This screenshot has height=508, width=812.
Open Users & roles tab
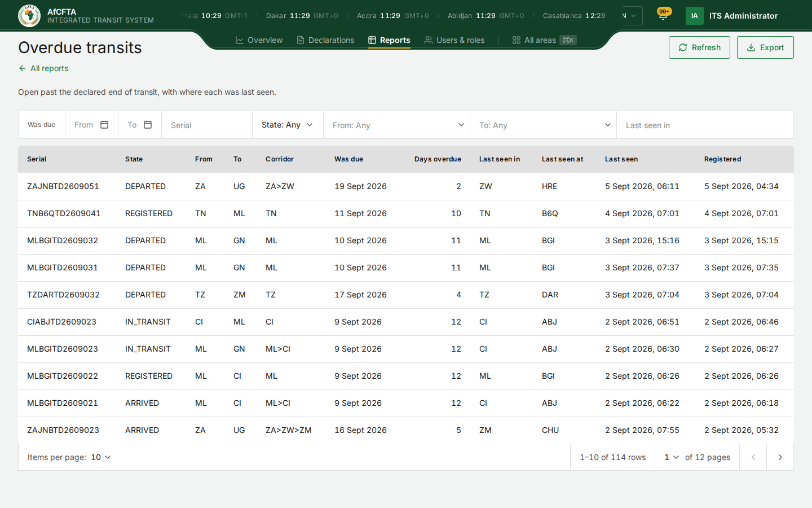[x=454, y=40]
